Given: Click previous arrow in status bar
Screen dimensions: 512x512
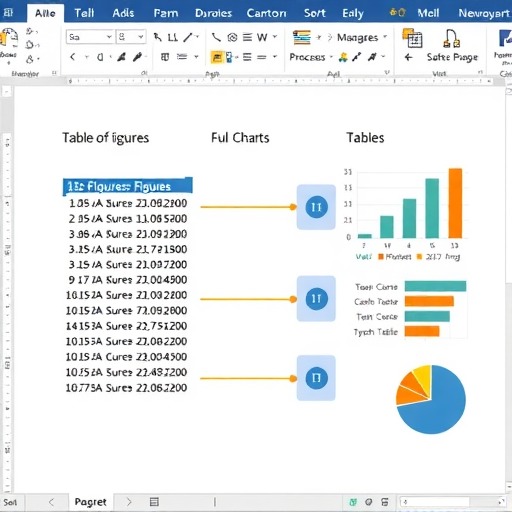Looking at the screenshot, I should click(51, 502).
